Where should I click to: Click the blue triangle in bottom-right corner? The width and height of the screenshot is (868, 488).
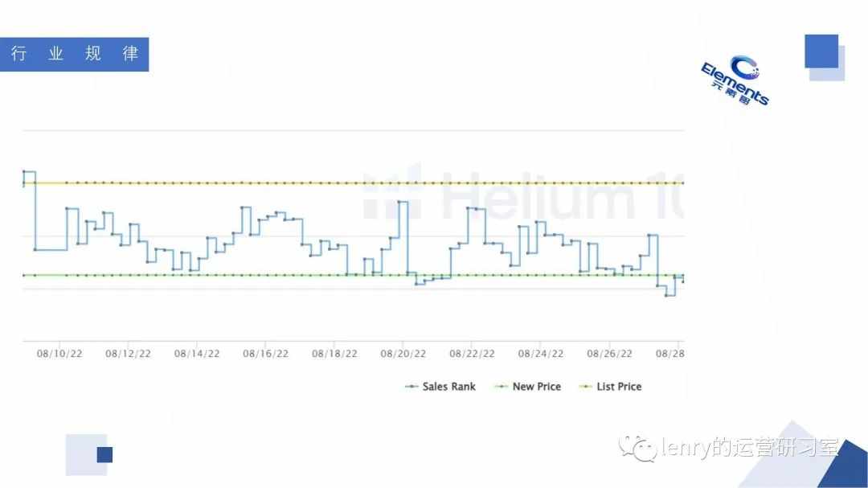(x=845, y=465)
